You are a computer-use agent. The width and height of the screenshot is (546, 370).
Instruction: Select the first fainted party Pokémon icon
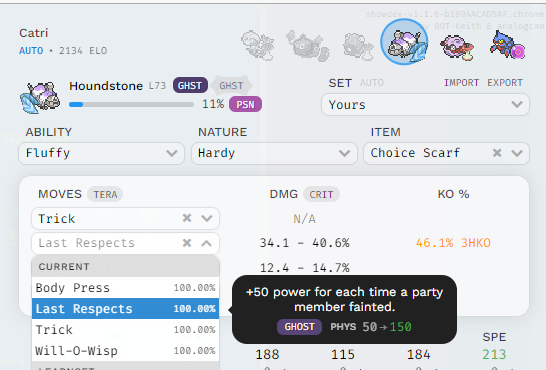[258, 45]
